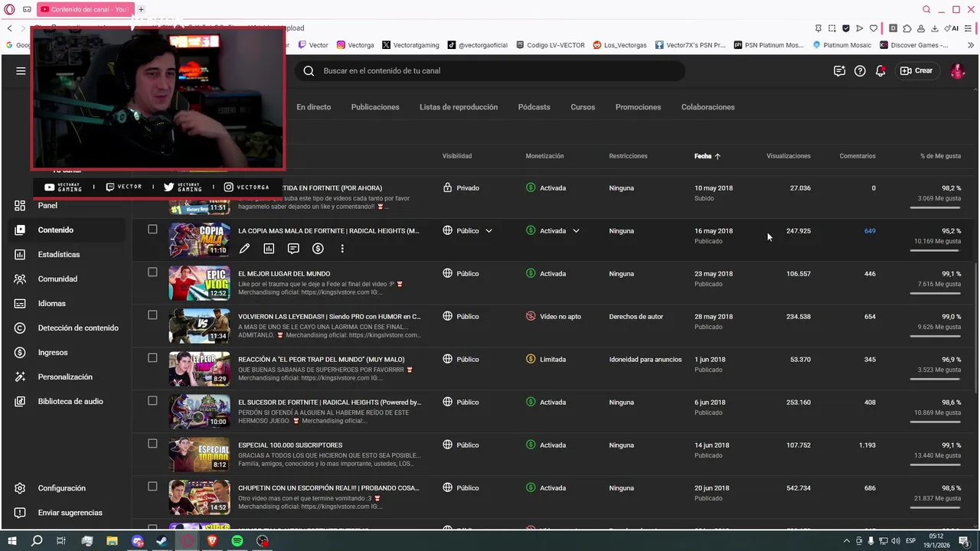The width and height of the screenshot is (980, 551).
Task: Click Opera browser logo menu
Action: 9,9
